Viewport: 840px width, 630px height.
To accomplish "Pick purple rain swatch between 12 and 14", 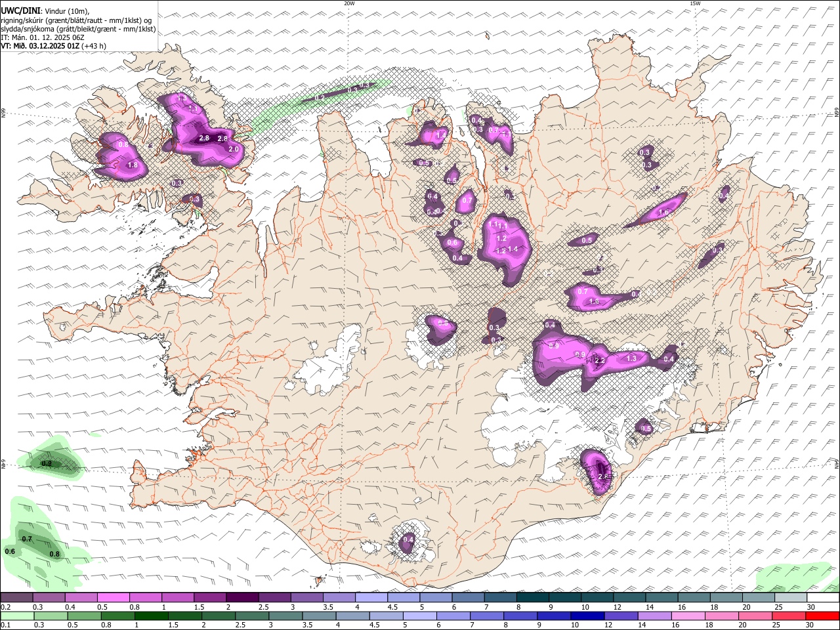I will (x=620, y=616).
